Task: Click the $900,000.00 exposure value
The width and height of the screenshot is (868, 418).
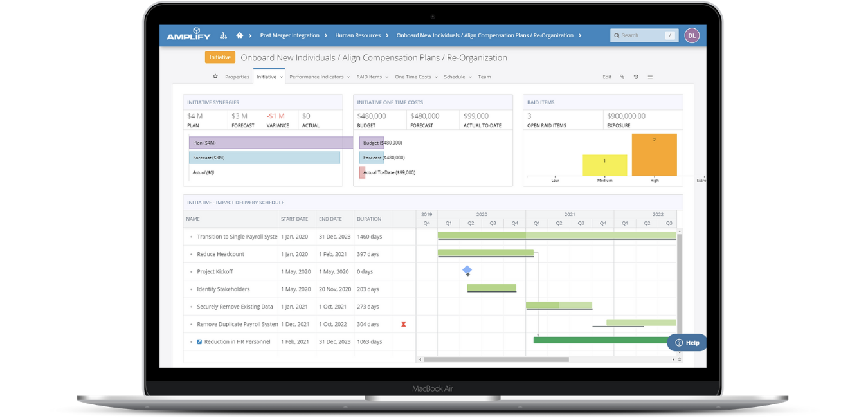Action: [626, 116]
